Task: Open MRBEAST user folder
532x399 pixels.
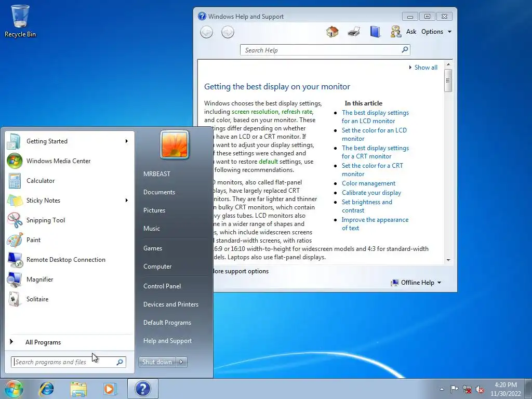Action: tap(157, 174)
